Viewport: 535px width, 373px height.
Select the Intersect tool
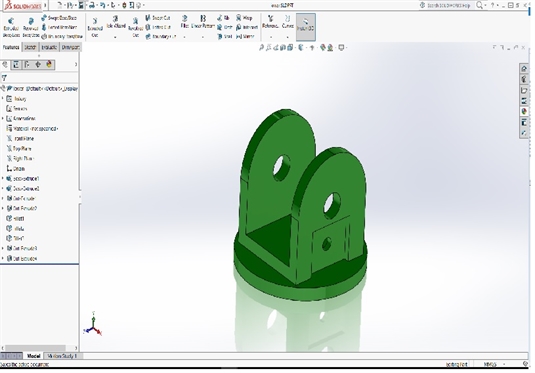coord(247,27)
